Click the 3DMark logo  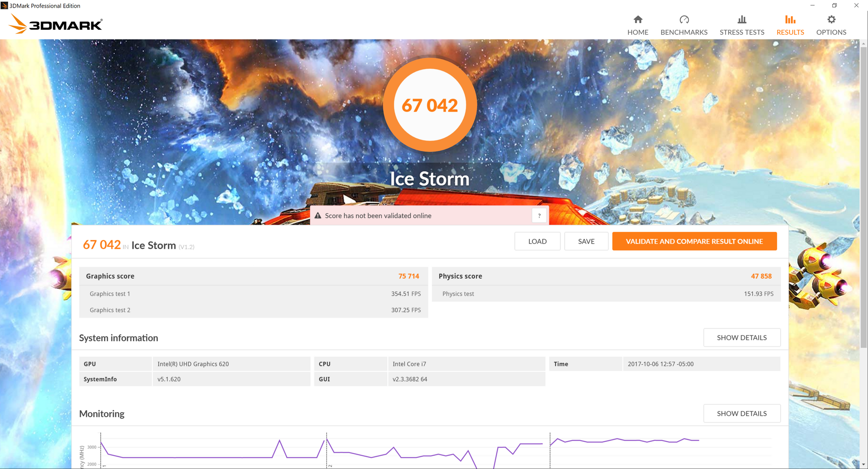tap(56, 24)
